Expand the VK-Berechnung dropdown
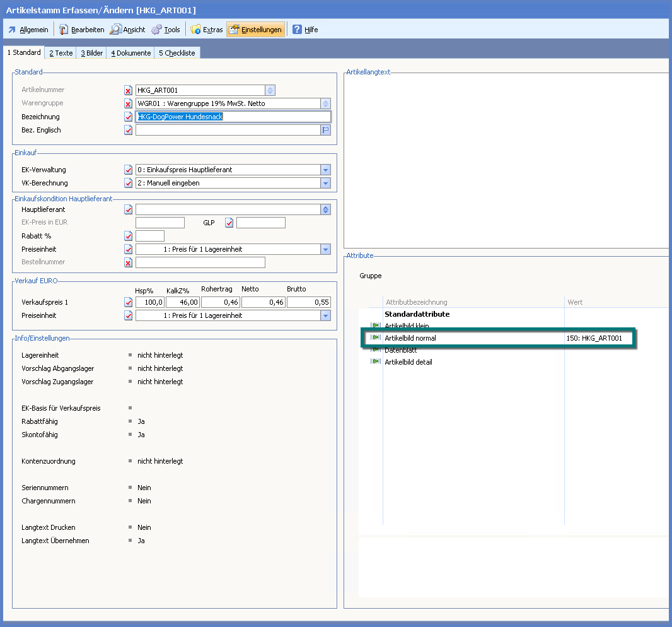This screenshot has width=672, height=627. tap(325, 183)
